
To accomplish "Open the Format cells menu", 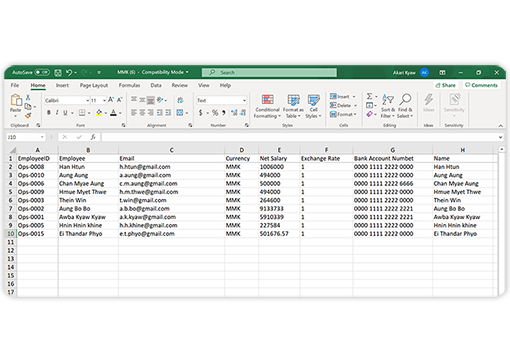I will [x=343, y=114].
